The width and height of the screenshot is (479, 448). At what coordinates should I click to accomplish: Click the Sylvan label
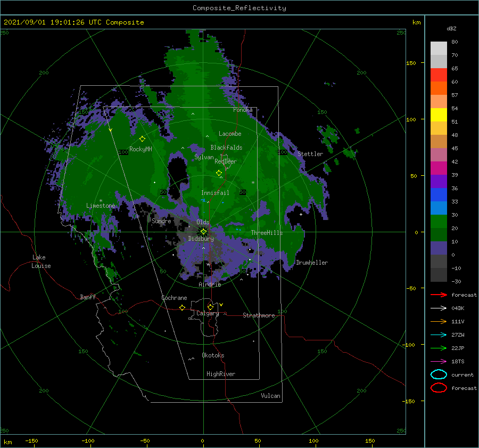point(204,157)
